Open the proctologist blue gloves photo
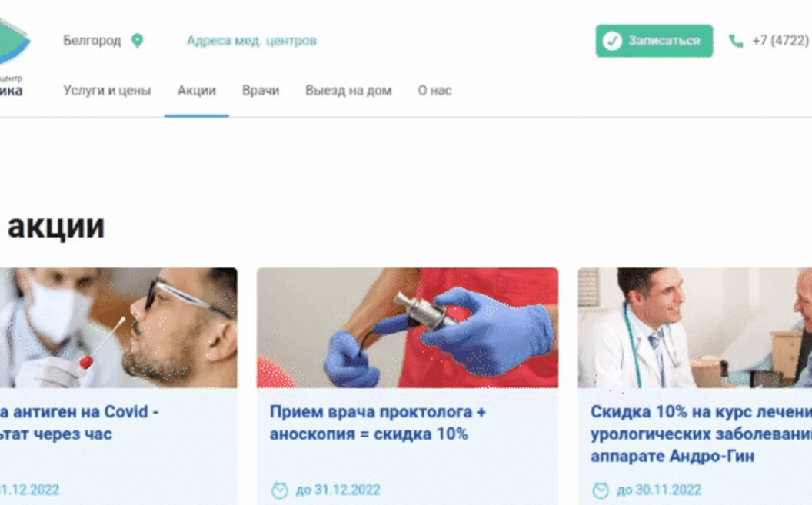This screenshot has width=812, height=505. 408,327
